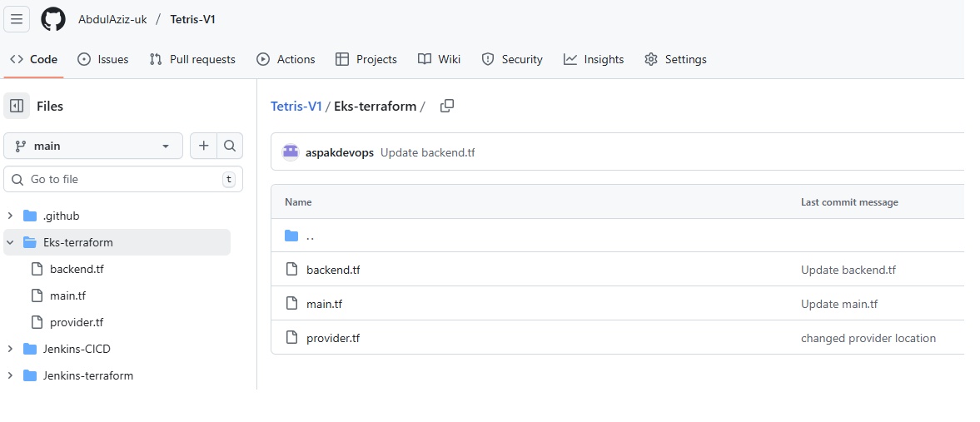This screenshot has height=422, width=980.
Task: Collapse the Eks-terraform folder in tree
Action: coord(11,242)
